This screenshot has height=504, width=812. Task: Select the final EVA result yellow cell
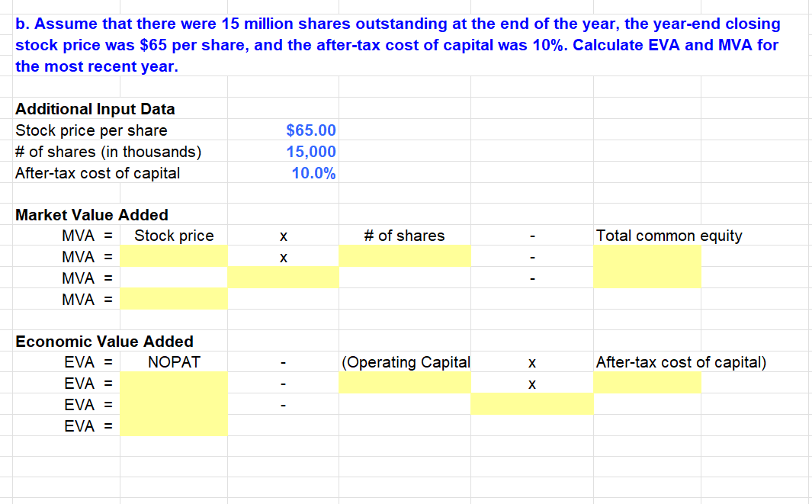pos(174,425)
